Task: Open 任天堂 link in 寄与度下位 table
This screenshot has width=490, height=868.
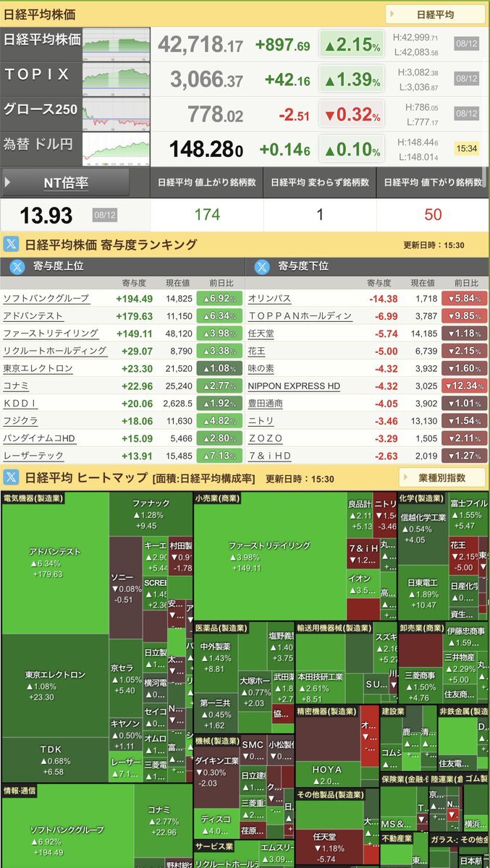Action: [261, 333]
